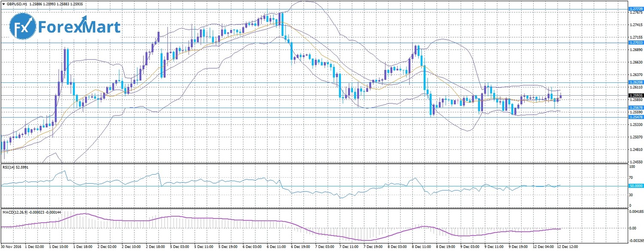This screenshot has height=251, width=644.
Task: Open the GBPUSD,H1 chart dropdown triangle
Action: pos(3,3)
